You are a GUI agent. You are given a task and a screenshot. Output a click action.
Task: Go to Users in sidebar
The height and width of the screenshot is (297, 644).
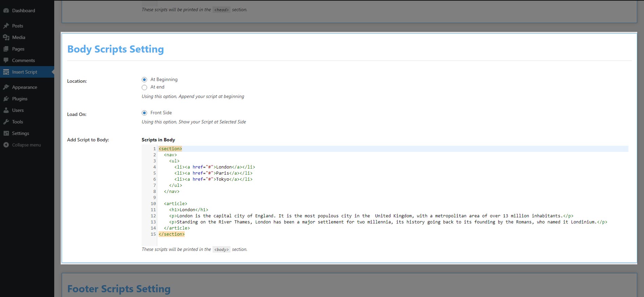[x=27, y=110]
